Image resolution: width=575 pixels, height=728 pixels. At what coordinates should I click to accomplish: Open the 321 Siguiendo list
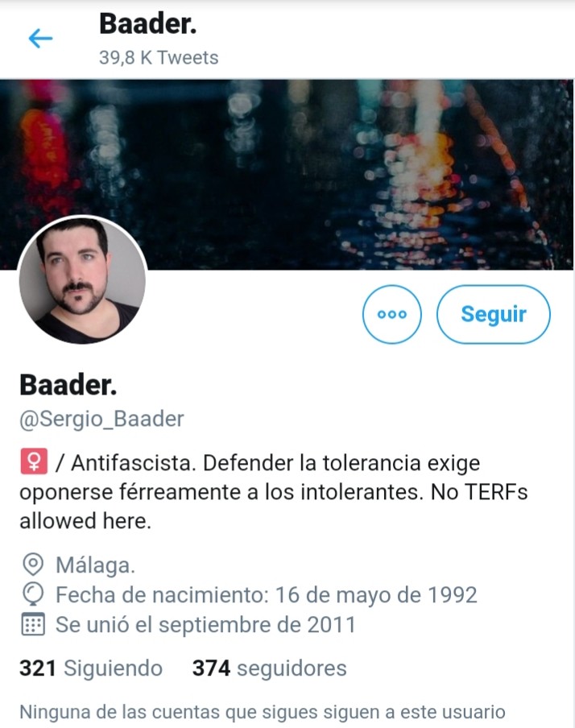pos(91,668)
